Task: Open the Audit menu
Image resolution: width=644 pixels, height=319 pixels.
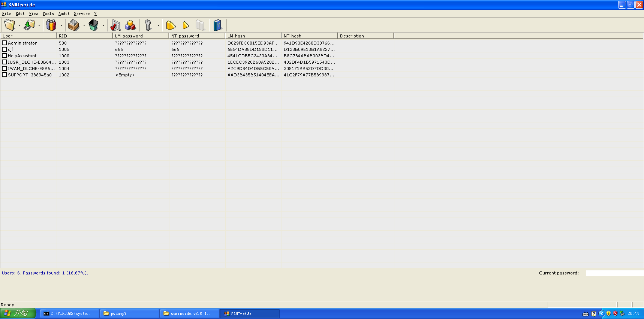Action: tap(64, 13)
